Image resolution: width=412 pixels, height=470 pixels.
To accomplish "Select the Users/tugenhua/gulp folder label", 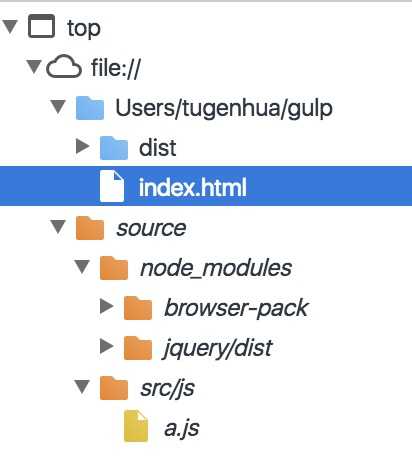I will (x=224, y=108).
